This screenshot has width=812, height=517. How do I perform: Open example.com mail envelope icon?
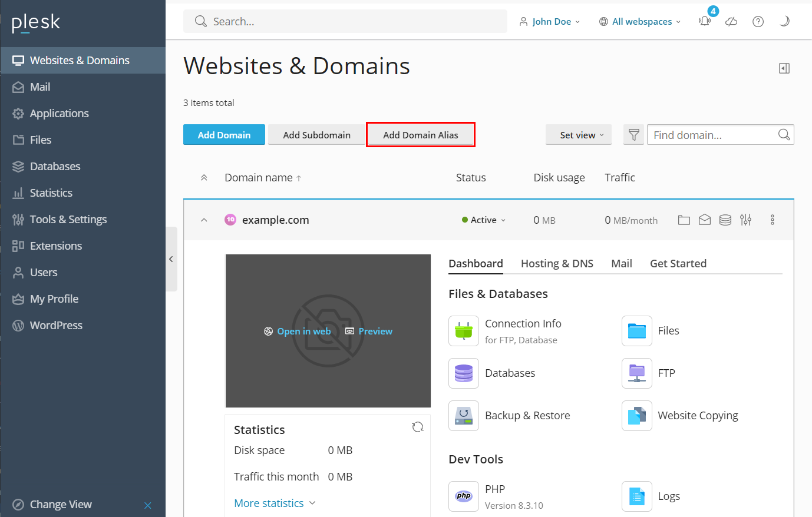click(x=705, y=220)
